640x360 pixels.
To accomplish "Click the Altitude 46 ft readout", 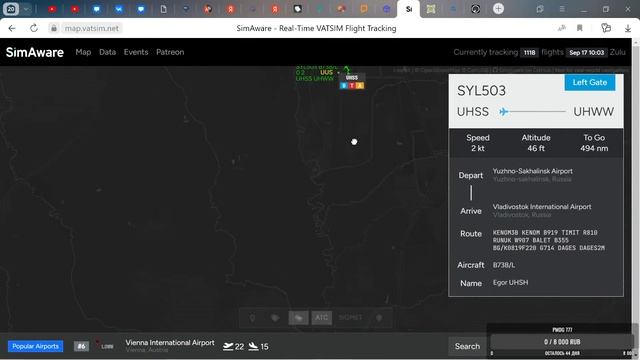I will point(536,143).
